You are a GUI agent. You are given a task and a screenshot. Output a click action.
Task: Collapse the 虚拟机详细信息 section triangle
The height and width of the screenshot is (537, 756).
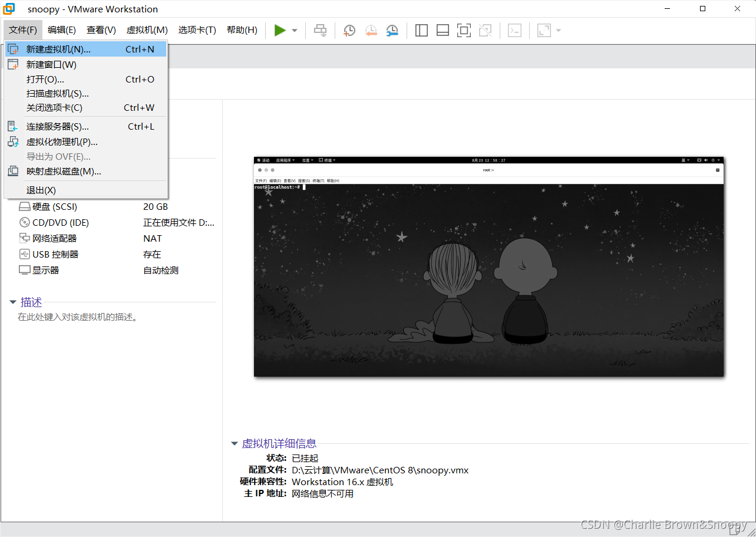coord(235,444)
